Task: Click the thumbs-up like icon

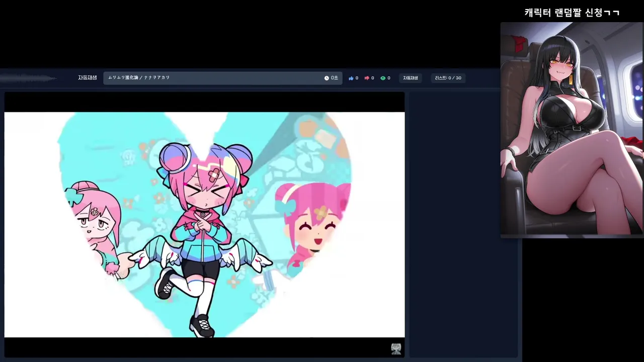Action: coord(351,78)
